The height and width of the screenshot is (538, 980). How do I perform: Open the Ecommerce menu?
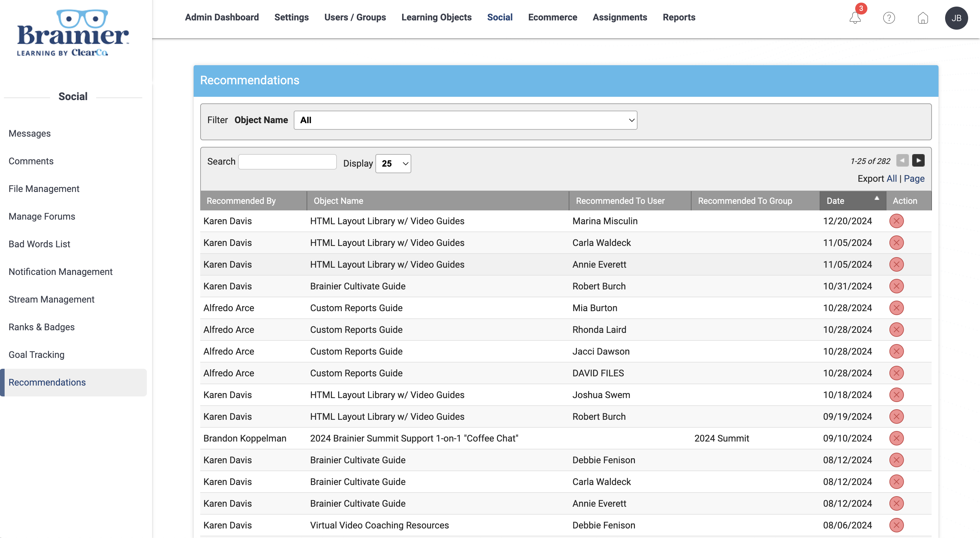(552, 17)
